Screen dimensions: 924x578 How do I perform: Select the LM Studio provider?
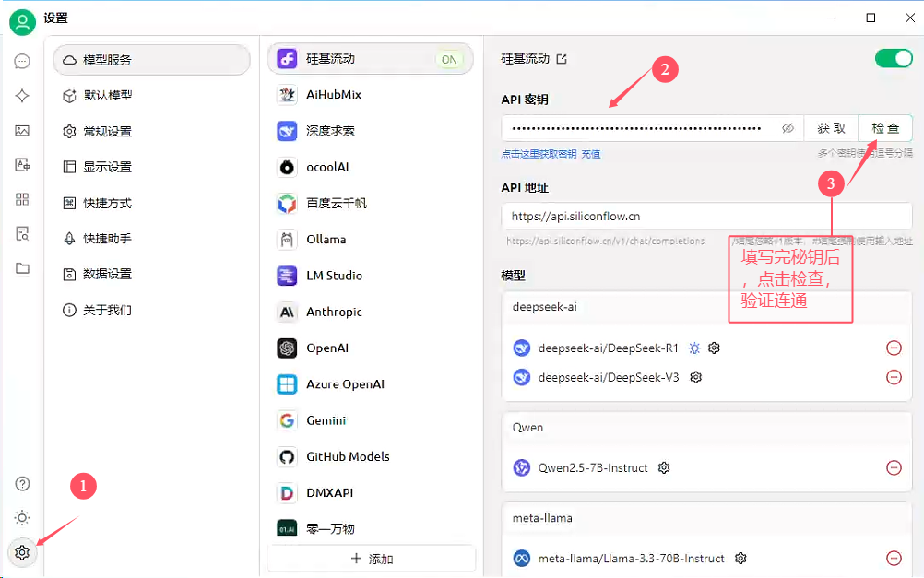371,275
